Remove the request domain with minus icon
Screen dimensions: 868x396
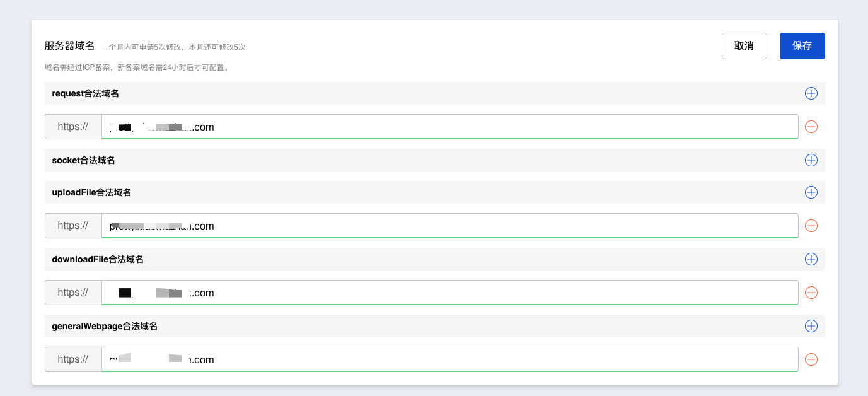811,127
